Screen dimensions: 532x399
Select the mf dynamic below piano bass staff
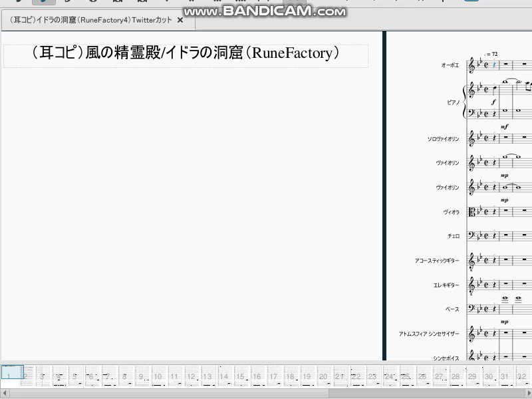[x=505, y=127]
